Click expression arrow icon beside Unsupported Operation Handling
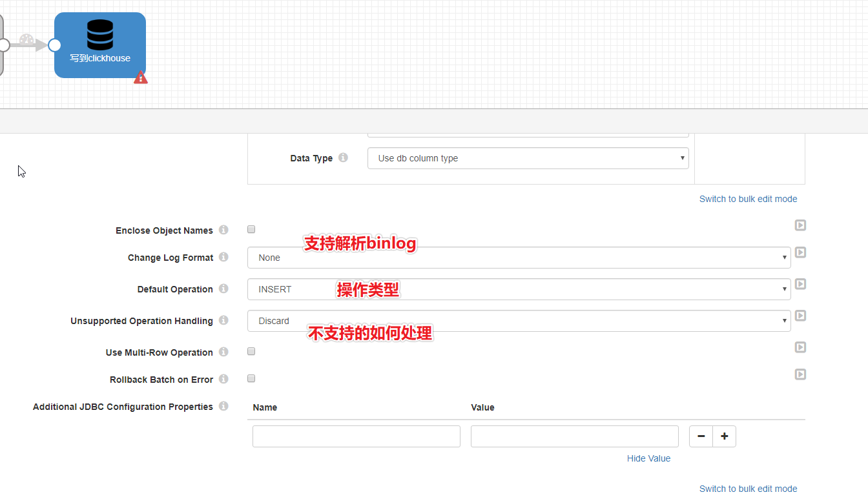Viewport: 868px width, 499px height. [800, 316]
